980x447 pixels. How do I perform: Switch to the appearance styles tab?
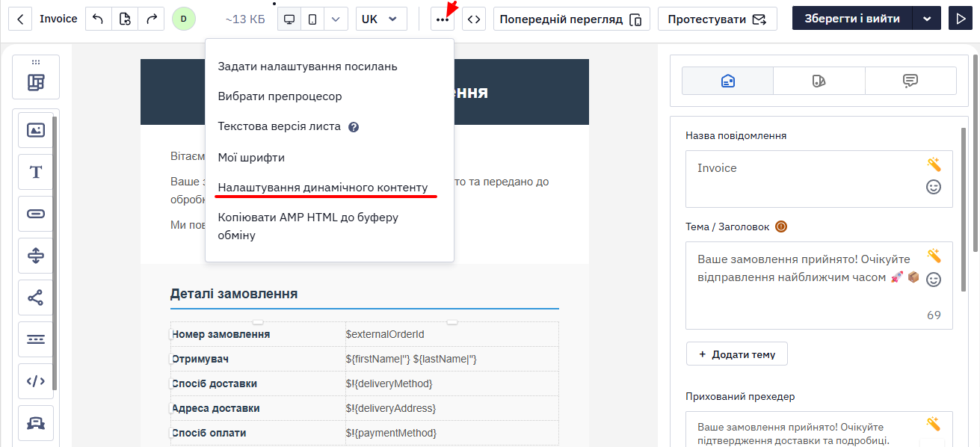(819, 81)
